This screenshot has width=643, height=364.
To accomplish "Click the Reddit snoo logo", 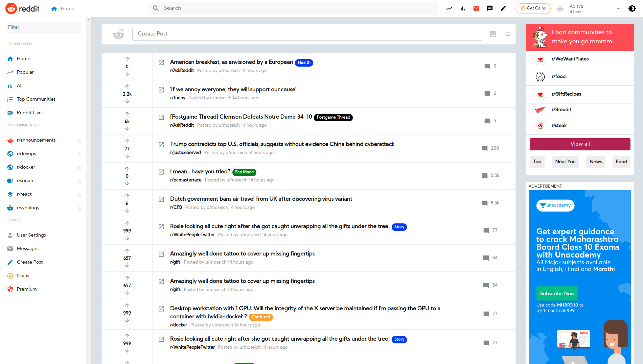I will 11,8.
